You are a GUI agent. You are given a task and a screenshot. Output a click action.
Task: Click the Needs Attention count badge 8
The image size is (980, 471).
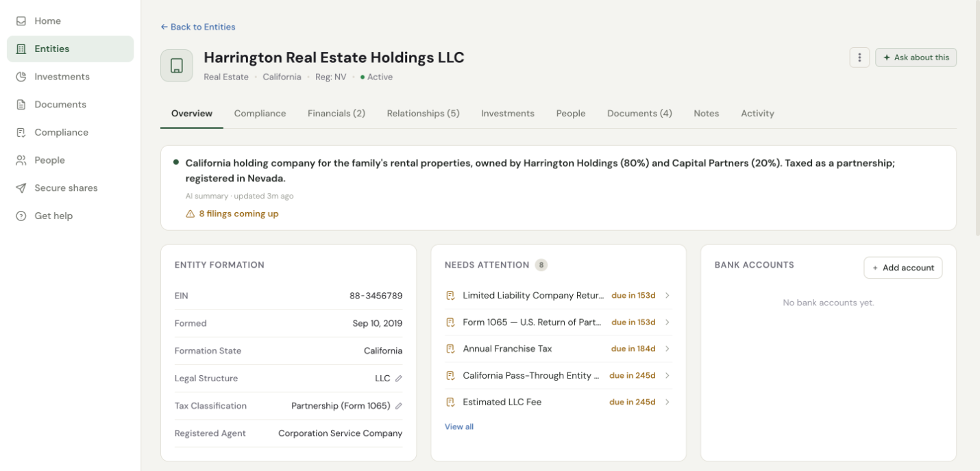click(541, 265)
